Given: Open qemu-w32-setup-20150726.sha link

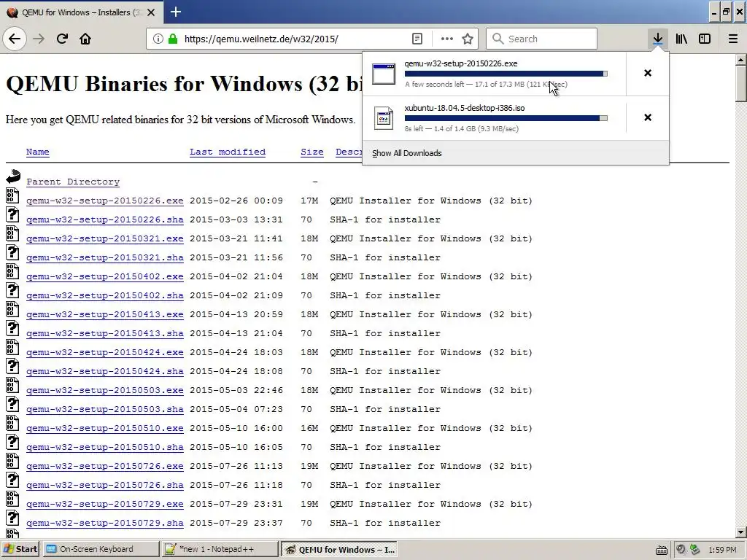Looking at the screenshot, I should (x=105, y=485).
